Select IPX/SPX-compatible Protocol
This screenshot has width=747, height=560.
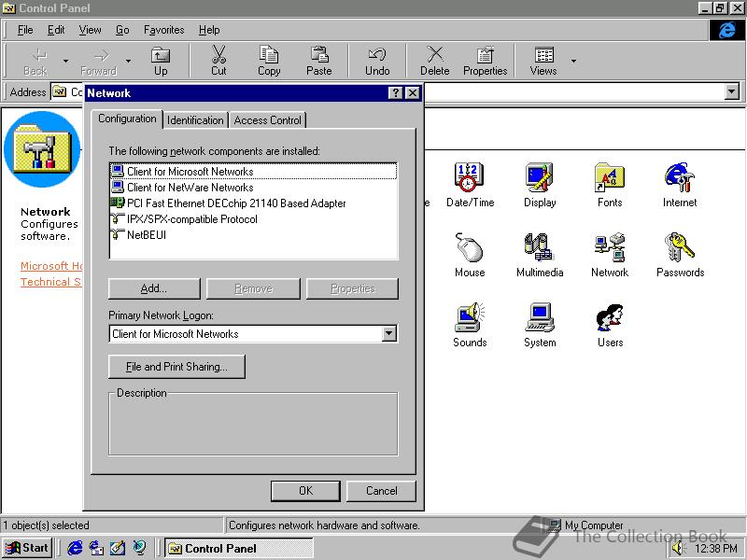click(253, 219)
